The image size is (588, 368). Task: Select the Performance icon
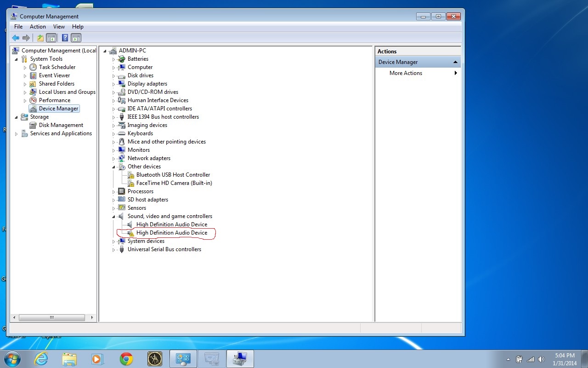point(33,100)
